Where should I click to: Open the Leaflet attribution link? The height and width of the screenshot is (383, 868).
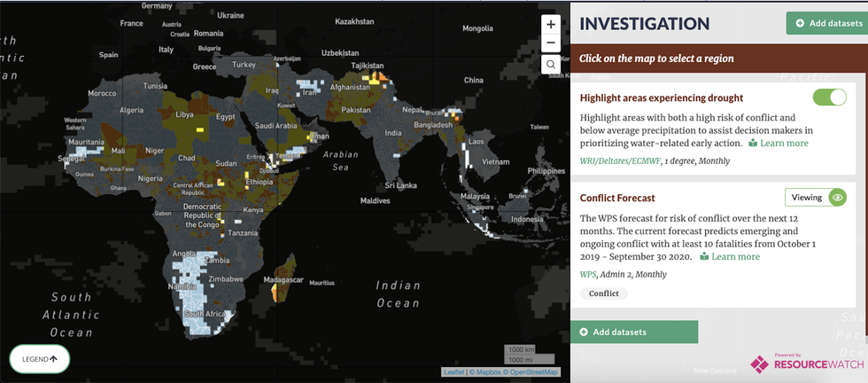point(453,372)
